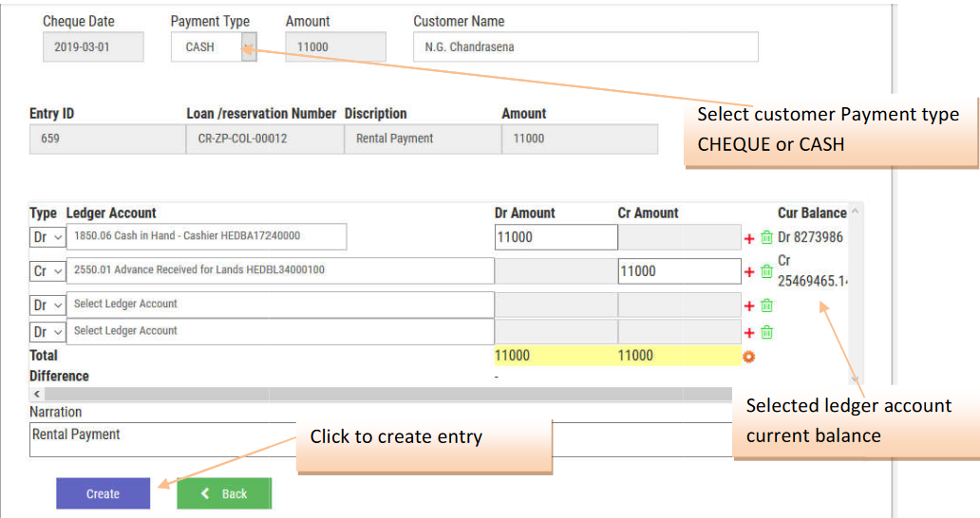Open type dropdown on fourth ledger row

47,332
